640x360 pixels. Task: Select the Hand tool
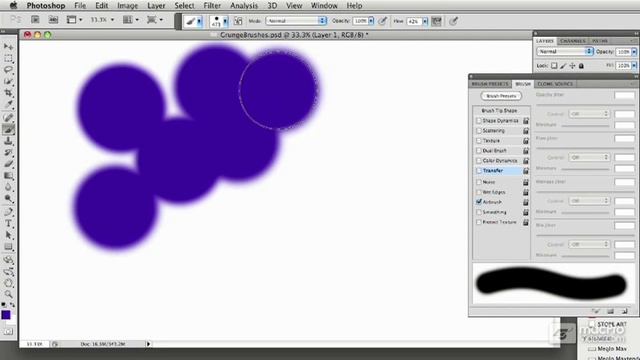[x=8, y=283]
